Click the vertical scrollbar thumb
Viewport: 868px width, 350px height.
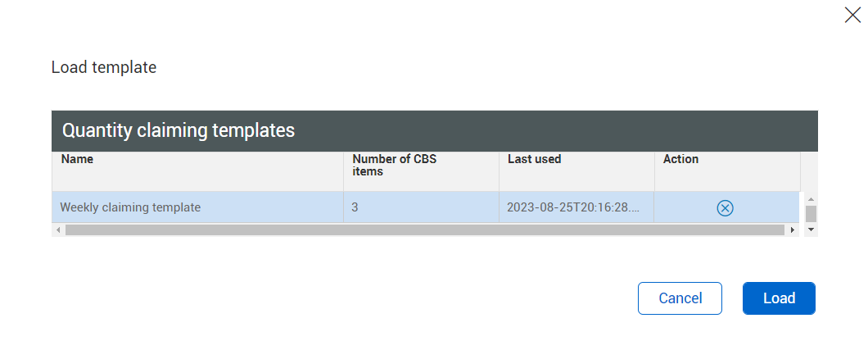[811, 214]
